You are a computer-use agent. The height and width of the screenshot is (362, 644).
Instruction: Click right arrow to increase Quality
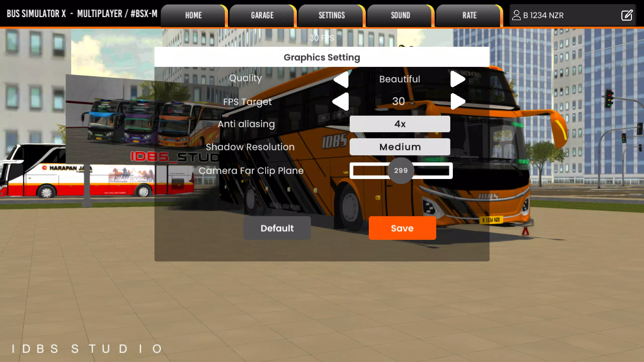[458, 79]
